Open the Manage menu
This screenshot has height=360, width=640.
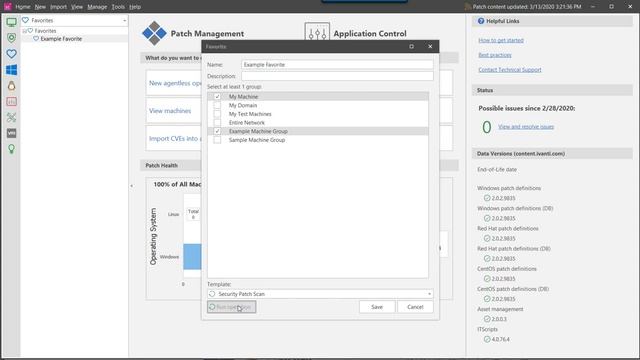(x=97, y=7)
